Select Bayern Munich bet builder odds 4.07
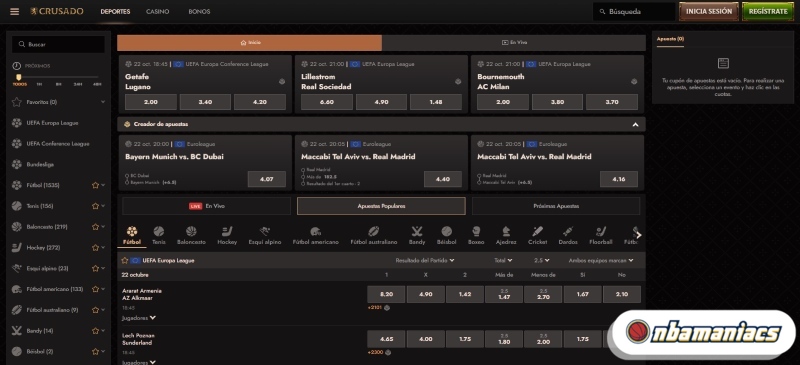Viewport: 800px width, 365px height. pos(266,179)
